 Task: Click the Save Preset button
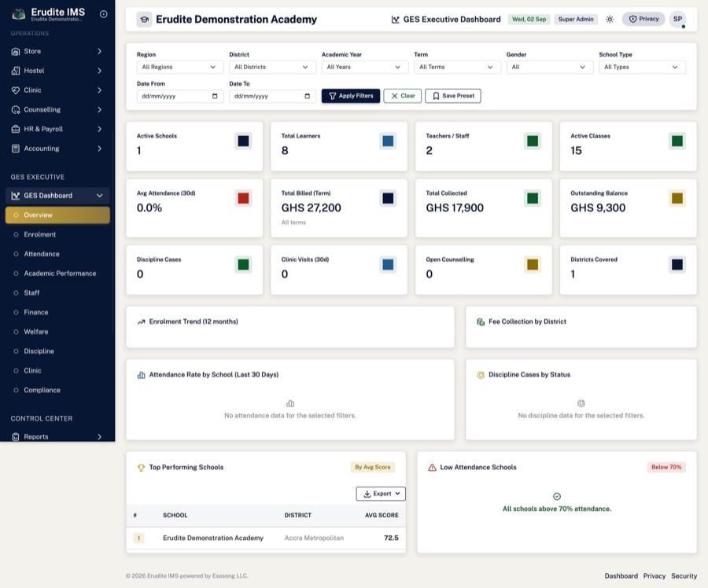pyautogui.click(x=453, y=96)
